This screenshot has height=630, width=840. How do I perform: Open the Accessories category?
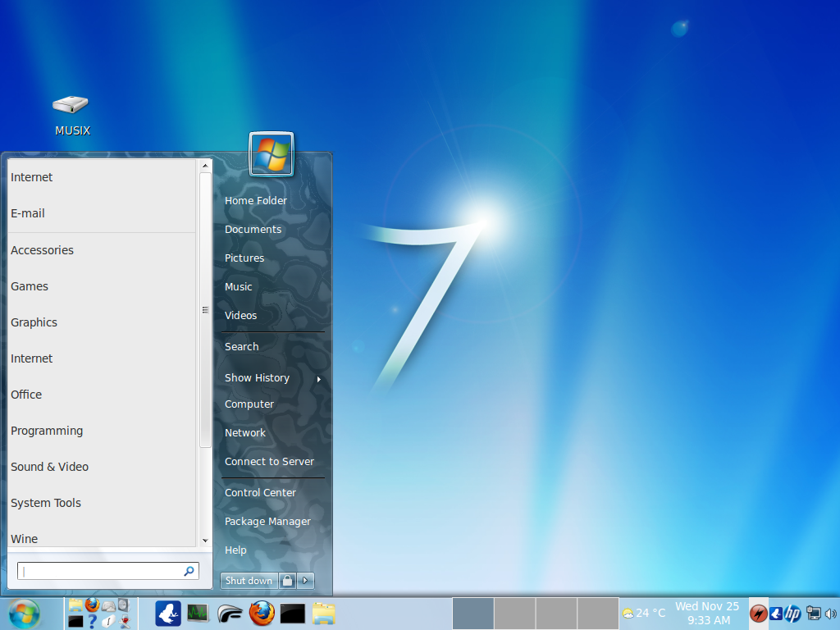click(x=102, y=250)
